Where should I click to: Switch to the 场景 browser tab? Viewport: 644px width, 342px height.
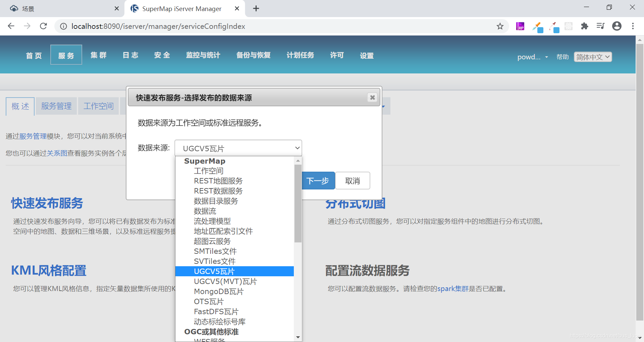(62, 8)
